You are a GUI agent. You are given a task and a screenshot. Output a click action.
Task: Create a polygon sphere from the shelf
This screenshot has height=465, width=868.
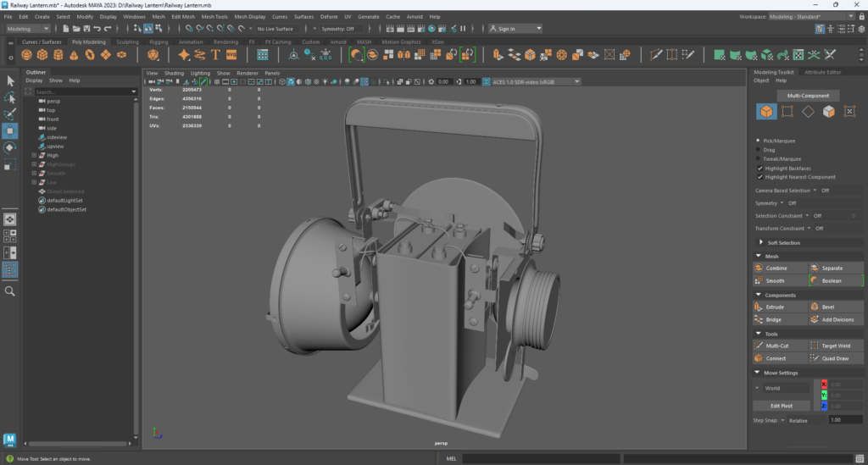click(x=26, y=55)
